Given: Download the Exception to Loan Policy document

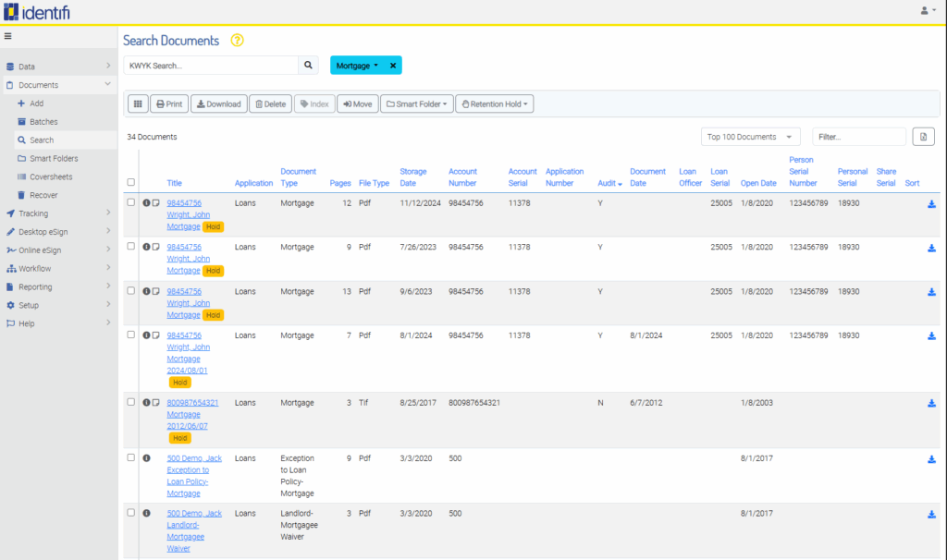Looking at the screenshot, I should (931, 459).
